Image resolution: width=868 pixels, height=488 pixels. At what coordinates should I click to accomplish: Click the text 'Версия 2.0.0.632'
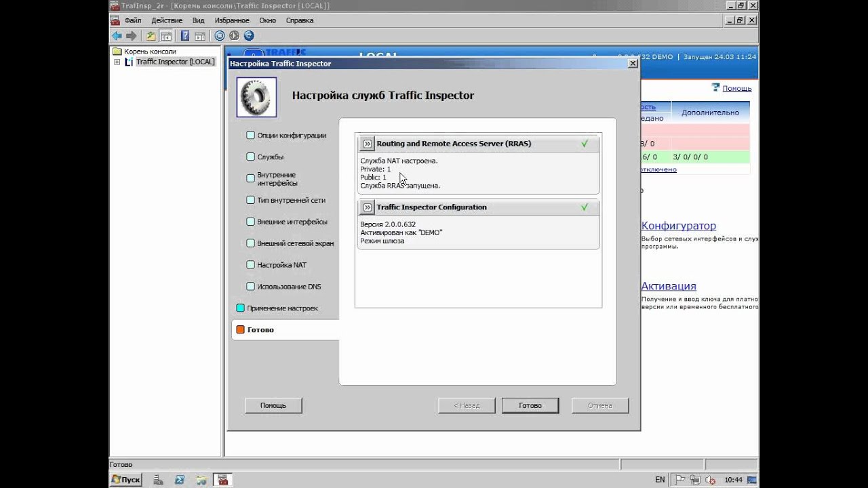click(388, 224)
